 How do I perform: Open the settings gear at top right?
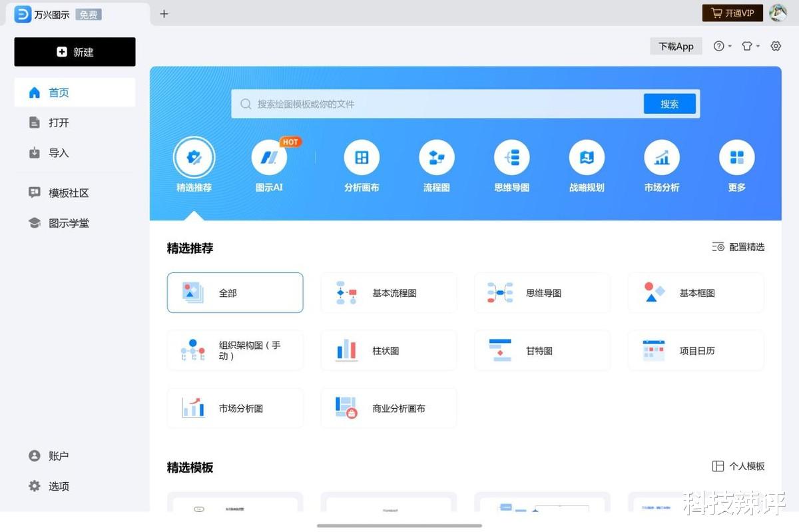[776, 46]
